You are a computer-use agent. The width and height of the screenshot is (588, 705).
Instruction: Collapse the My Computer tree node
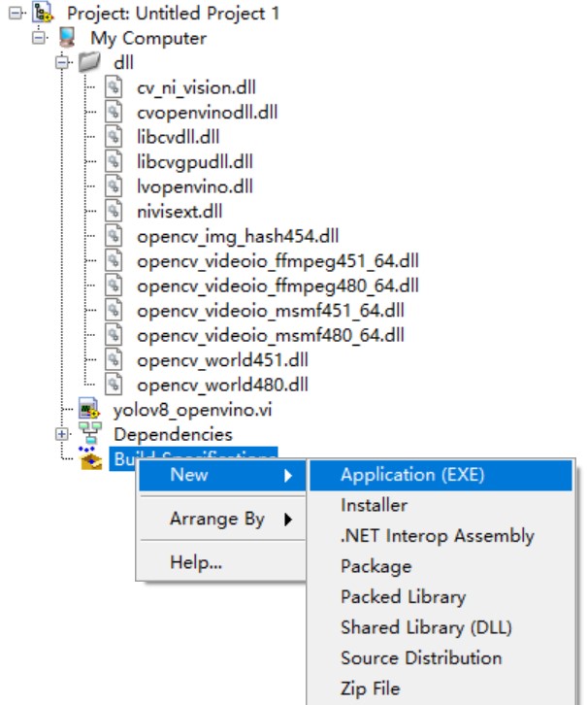point(38,39)
